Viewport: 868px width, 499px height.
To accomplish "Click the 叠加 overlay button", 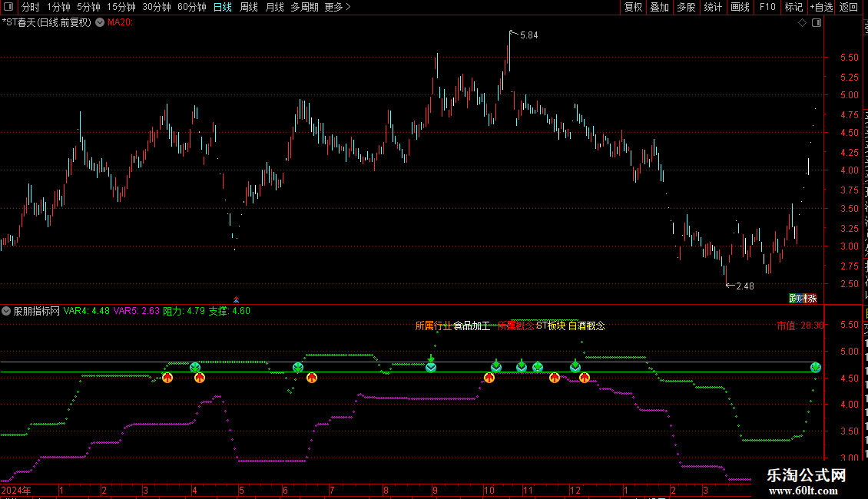I will pyautogui.click(x=659, y=7).
